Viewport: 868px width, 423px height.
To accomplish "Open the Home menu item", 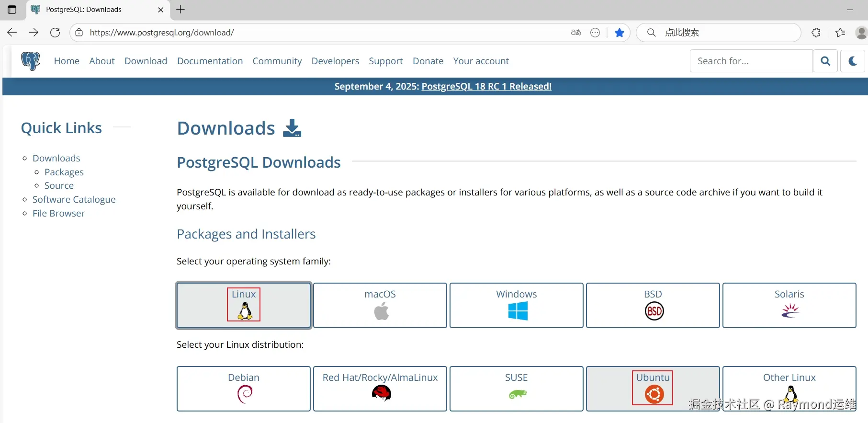I will pyautogui.click(x=67, y=61).
